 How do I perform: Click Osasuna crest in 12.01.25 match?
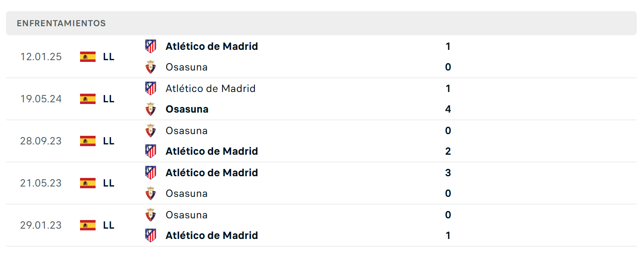pyautogui.click(x=150, y=67)
